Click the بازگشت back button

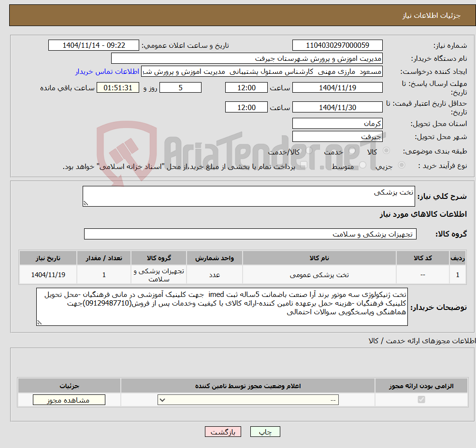coord(223,432)
